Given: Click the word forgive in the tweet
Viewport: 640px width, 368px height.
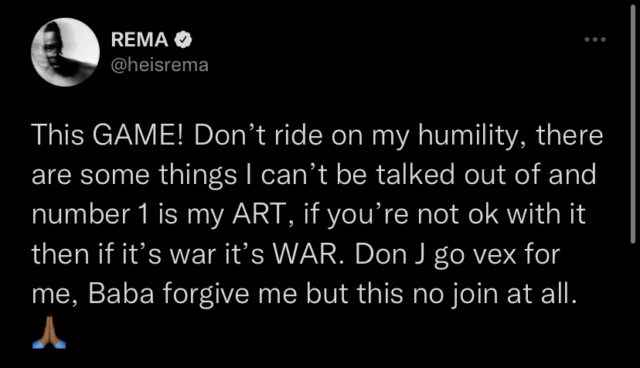Looking at the screenshot, I should point(206,295).
